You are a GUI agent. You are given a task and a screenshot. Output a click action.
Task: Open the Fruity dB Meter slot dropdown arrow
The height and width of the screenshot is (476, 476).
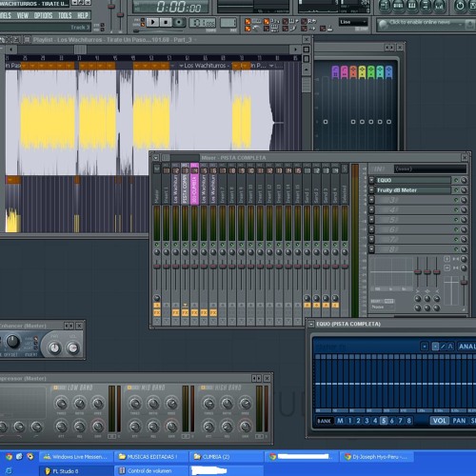pos(371,190)
